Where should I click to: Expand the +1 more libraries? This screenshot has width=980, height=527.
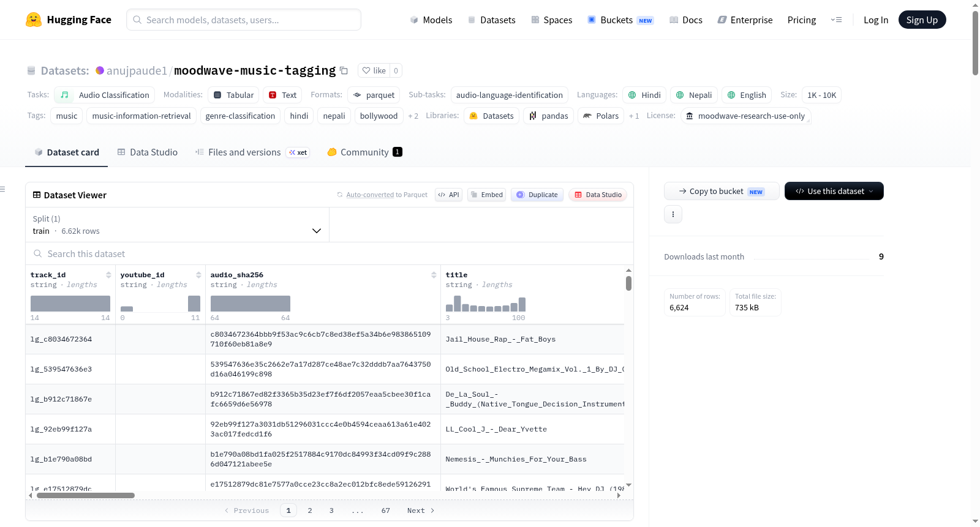coord(634,116)
